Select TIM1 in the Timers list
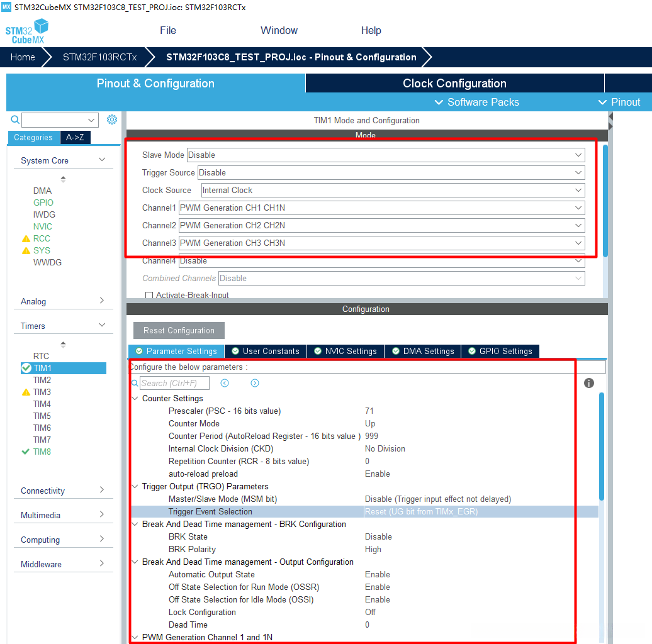This screenshot has height=644, width=652. (64, 368)
